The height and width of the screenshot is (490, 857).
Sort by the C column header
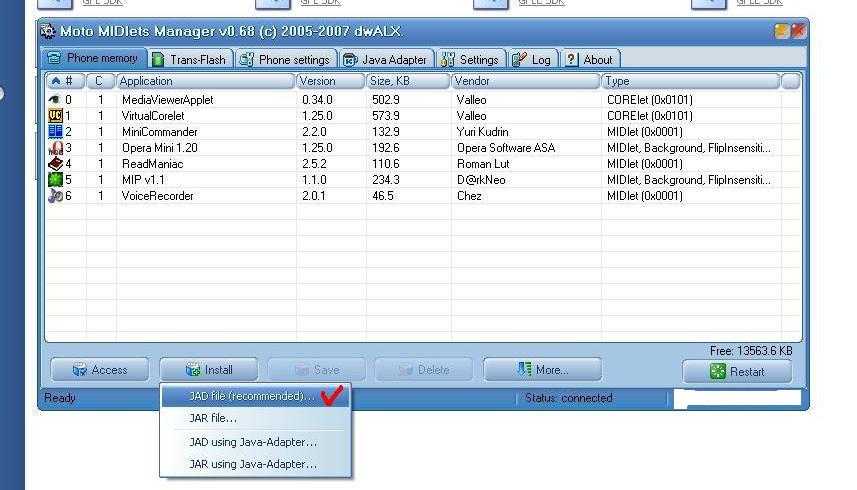101,81
